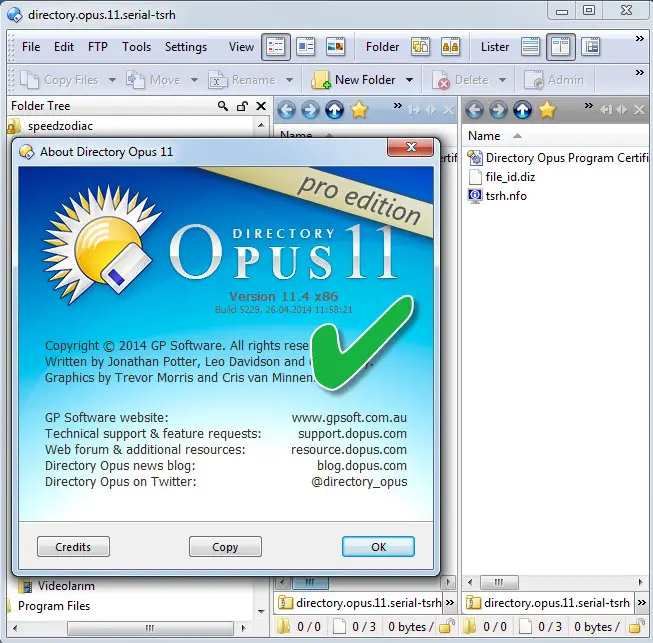Switch to Thumbnails view icon
Screen dimensions: 653x643
[x=336, y=47]
